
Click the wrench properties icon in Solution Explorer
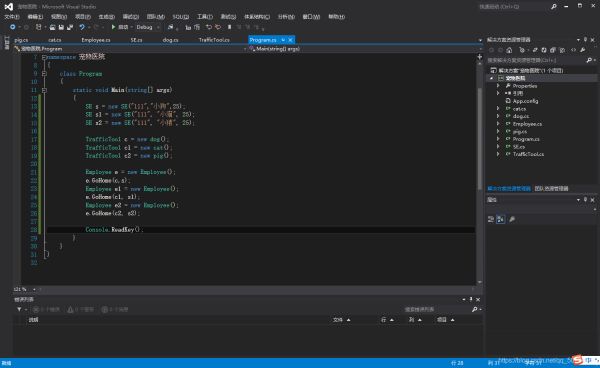tap(582, 50)
